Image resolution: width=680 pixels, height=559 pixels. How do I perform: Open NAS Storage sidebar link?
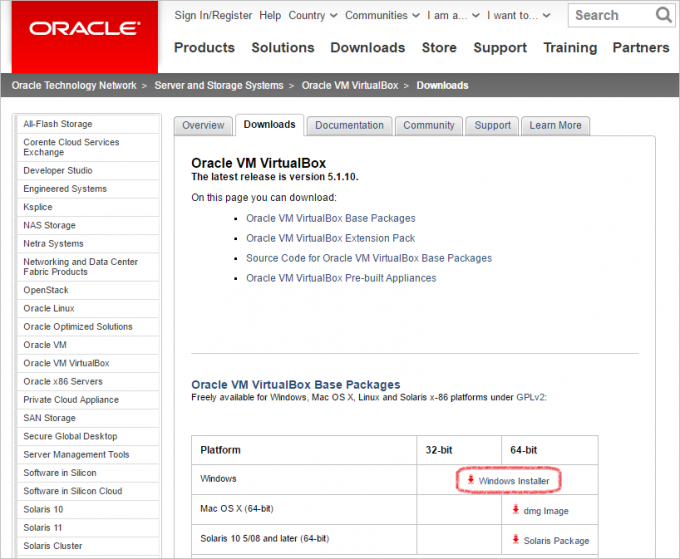click(x=49, y=226)
